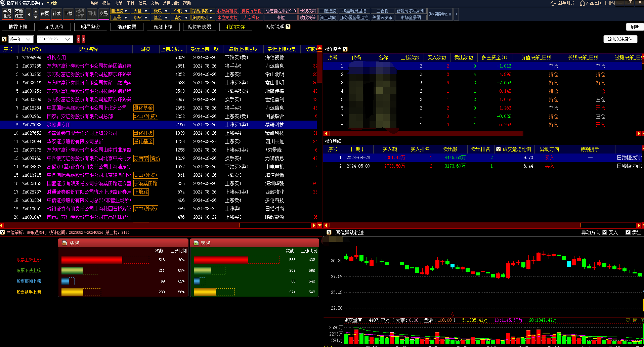
Task: Open the 决策 menu
Action: coord(118,3)
